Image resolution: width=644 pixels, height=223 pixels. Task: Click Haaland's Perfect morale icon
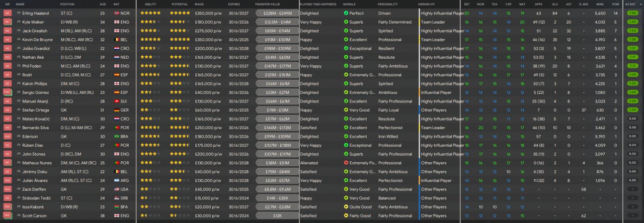tap(346, 13)
